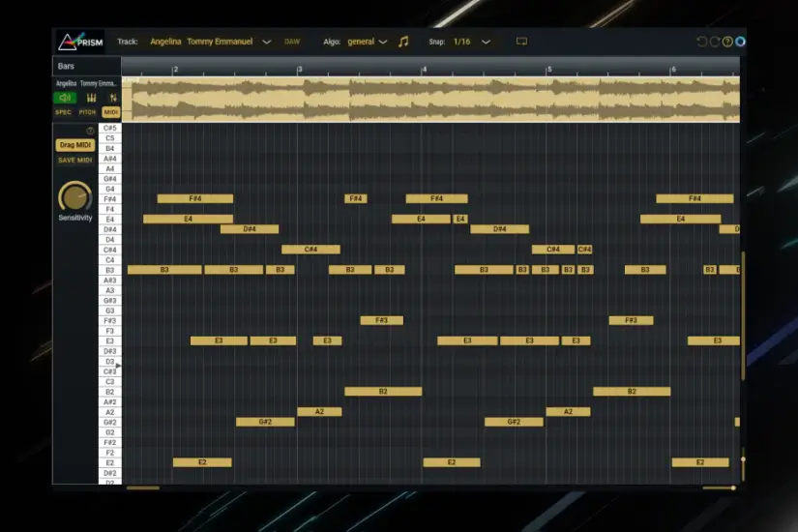Screen dimensions: 798x532
Task: Open the mixer faders icon
Action: (92, 98)
